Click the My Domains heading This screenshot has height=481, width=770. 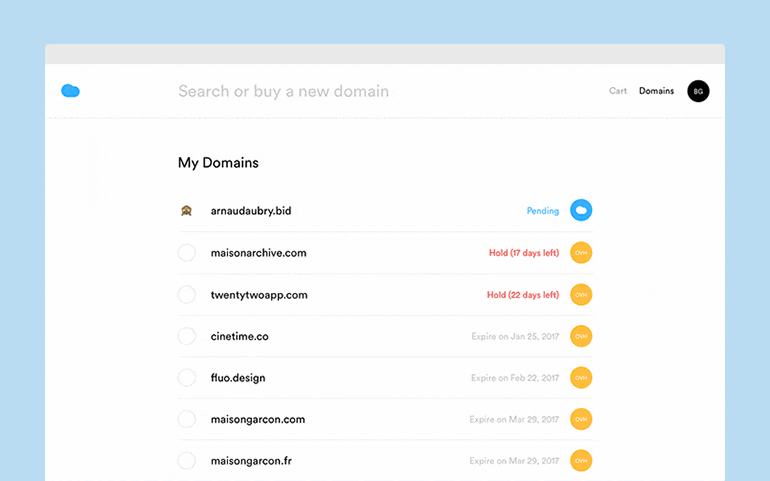tap(218, 163)
